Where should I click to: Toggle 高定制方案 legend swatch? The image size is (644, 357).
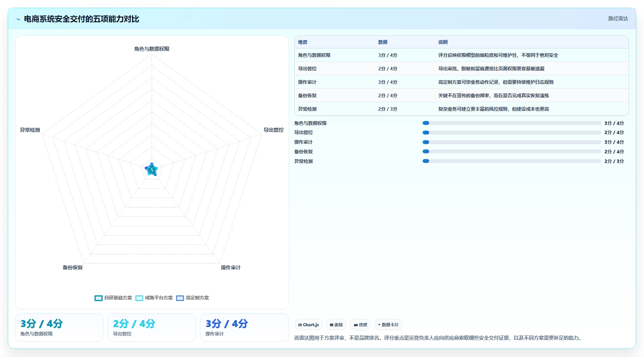180,298
